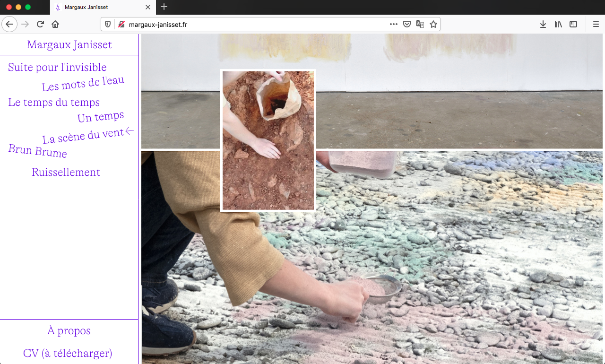Open the À propos page
This screenshot has width=605, height=364.
pos(69,330)
